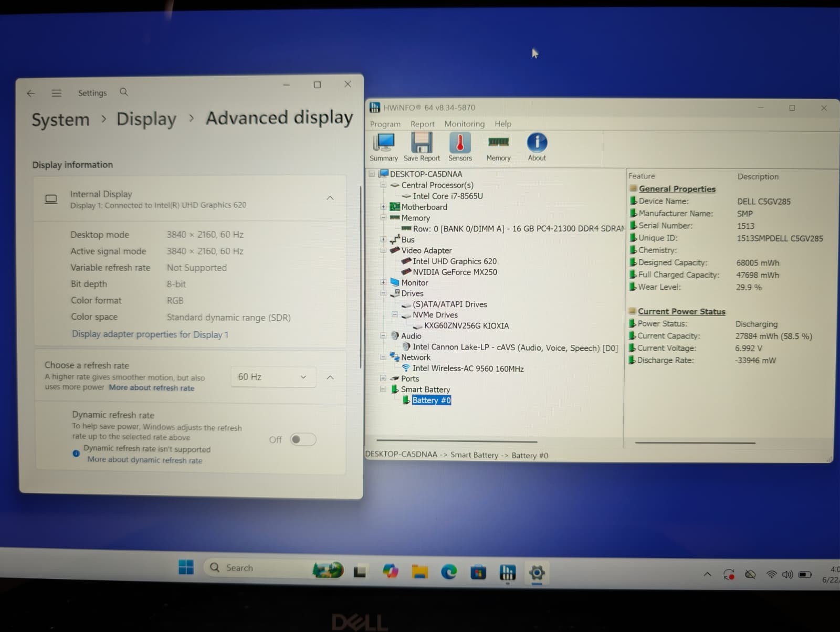Expand the Monitor tree node
The image size is (840, 632).
[x=383, y=282]
